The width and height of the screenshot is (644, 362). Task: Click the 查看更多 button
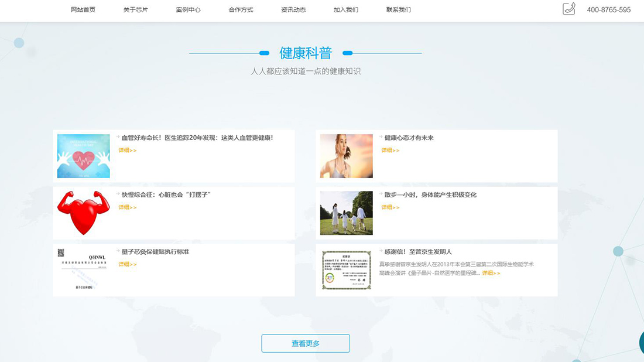(x=305, y=343)
